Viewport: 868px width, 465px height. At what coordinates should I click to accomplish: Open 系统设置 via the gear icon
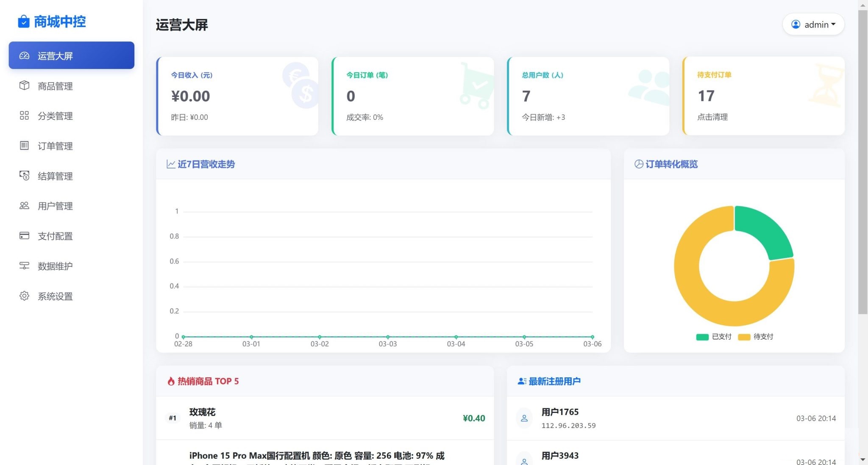click(x=24, y=296)
